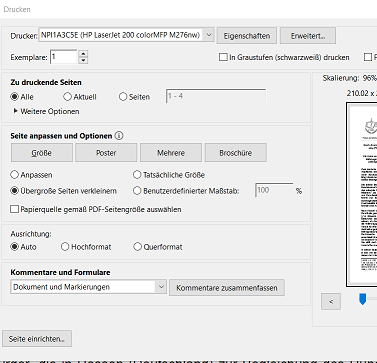Switch to the Poster layout tab
377x363 pixels.
click(106, 153)
